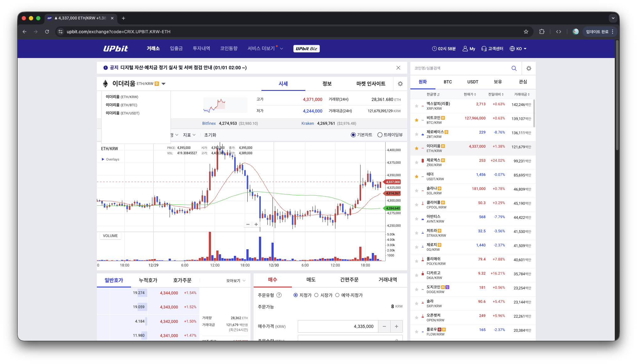Click the chart zoom out minus
Viewport: 637px width, 364px height.
[248, 224]
